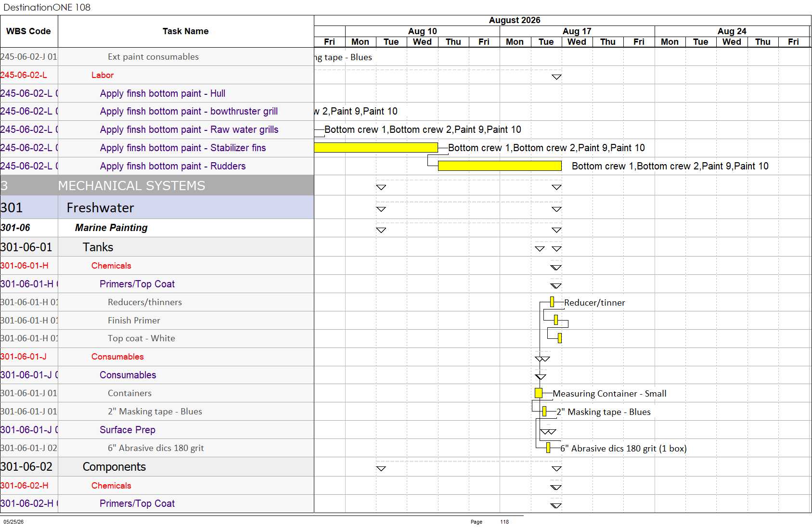Click the Aug 17 week header
This screenshot has height=528, width=812.
pos(577,31)
